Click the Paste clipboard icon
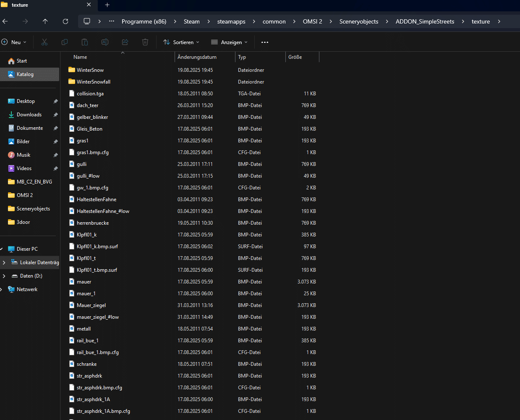520x420 pixels. pyautogui.click(x=85, y=42)
